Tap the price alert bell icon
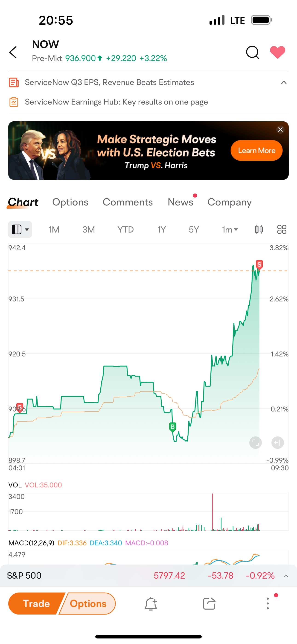This screenshot has width=297, height=644. [151, 604]
